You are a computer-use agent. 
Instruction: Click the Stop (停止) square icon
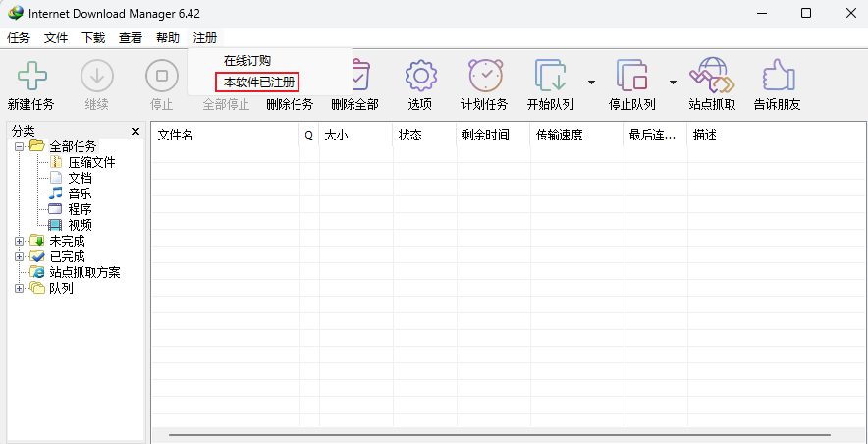[162, 76]
